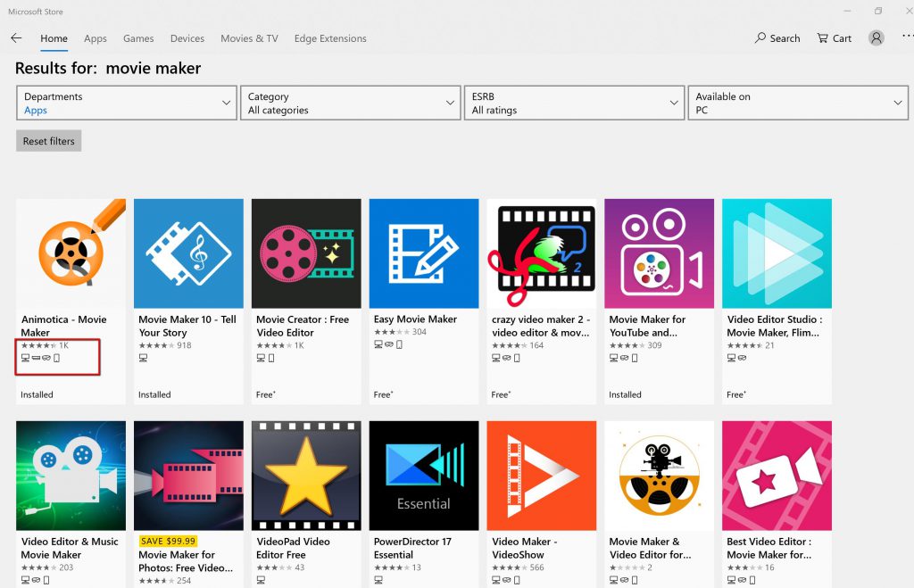This screenshot has height=588, width=914.
Task: Expand the Category dropdown
Action: [x=350, y=102]
